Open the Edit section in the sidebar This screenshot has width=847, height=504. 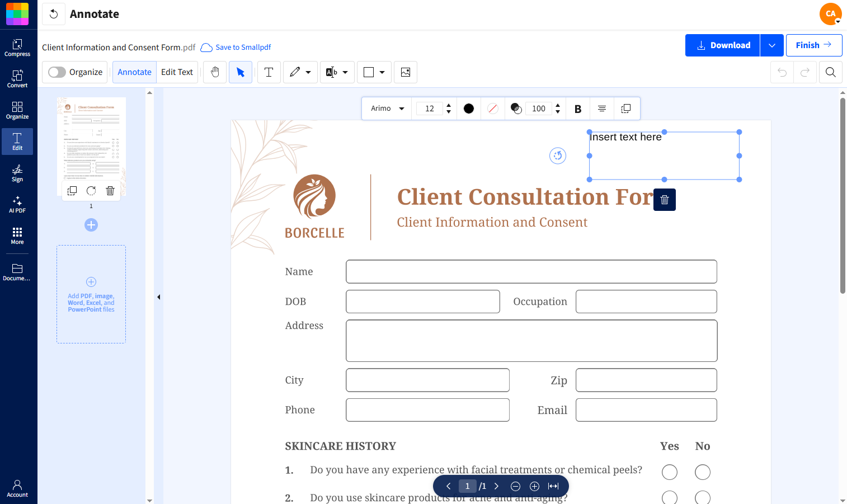17,141
